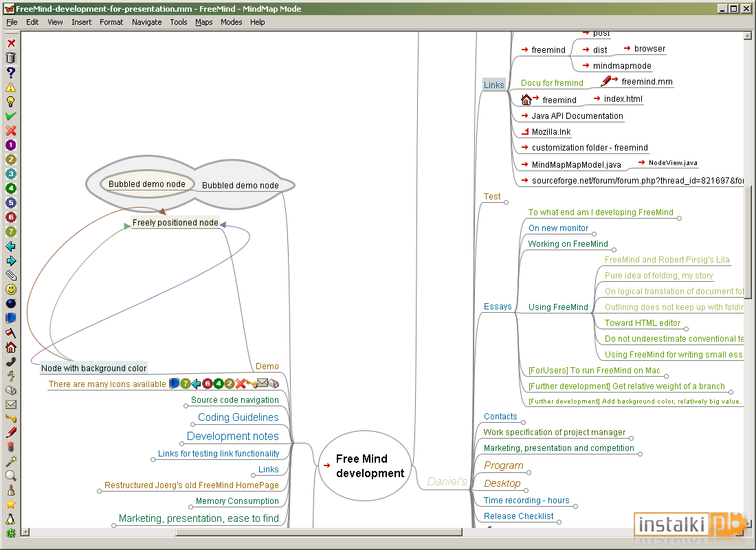The width and height of the screenshot is (756, 550).
Task: Add the house home icon
Action: pos(10,347)
